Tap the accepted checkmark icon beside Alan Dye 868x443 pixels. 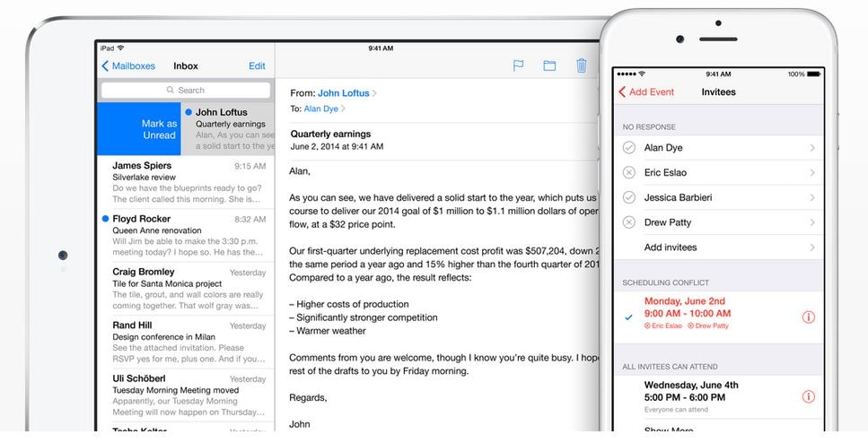pos(628,148)
